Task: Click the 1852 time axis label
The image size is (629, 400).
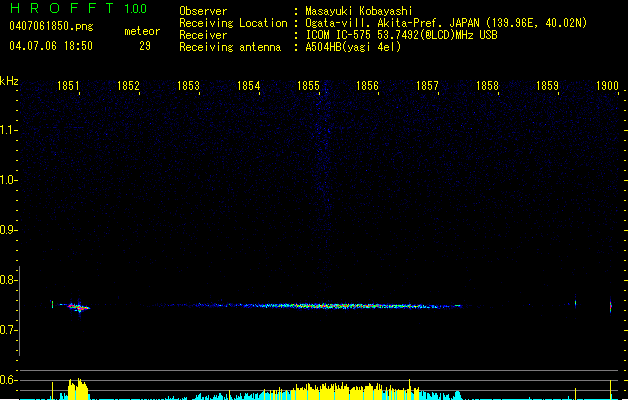Action: tap(128, 85)
